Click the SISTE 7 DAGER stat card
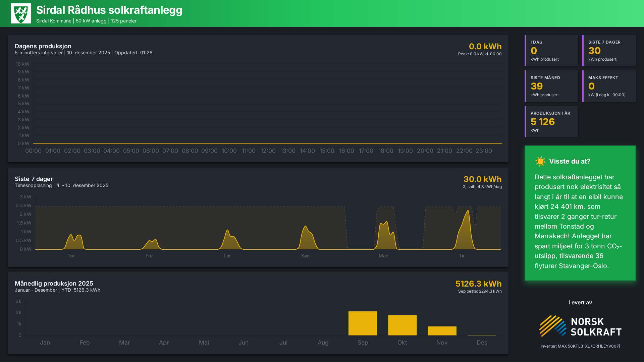644x362 pixels. point(609,51)
